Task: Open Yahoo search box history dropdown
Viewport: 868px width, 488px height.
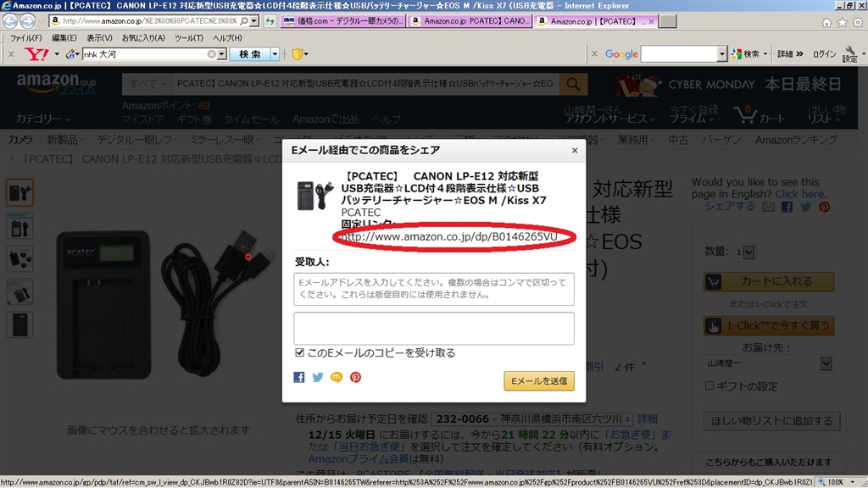Action: 221,54
